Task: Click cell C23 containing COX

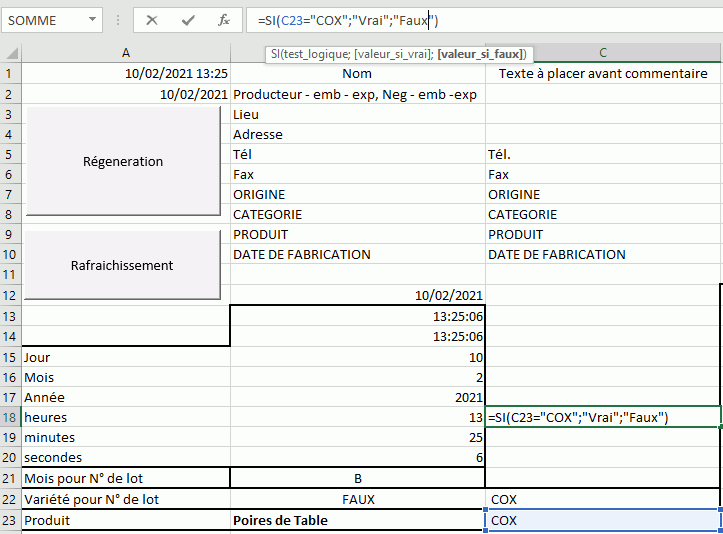Action: [x=602, y=520]
